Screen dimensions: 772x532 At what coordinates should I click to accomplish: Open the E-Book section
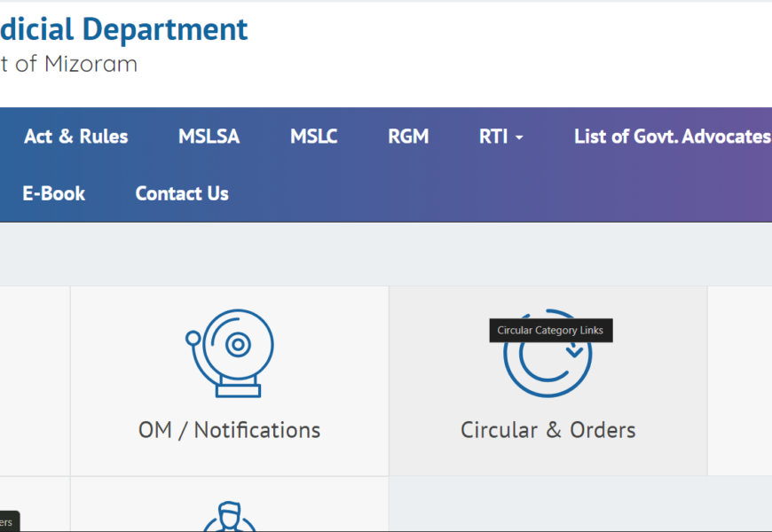pyautogui.click(x=54, y=193)
